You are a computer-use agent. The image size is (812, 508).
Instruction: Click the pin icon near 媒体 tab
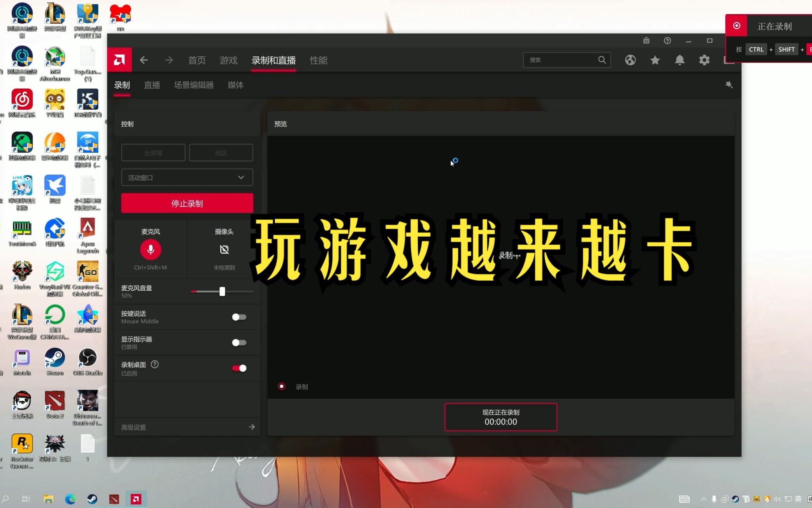(729, 85)
